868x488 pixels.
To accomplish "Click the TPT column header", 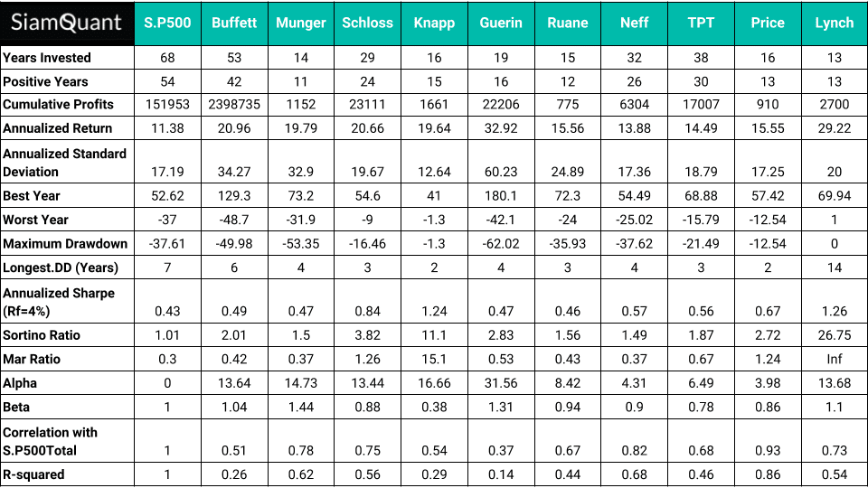I will click(x=701, y=23).
